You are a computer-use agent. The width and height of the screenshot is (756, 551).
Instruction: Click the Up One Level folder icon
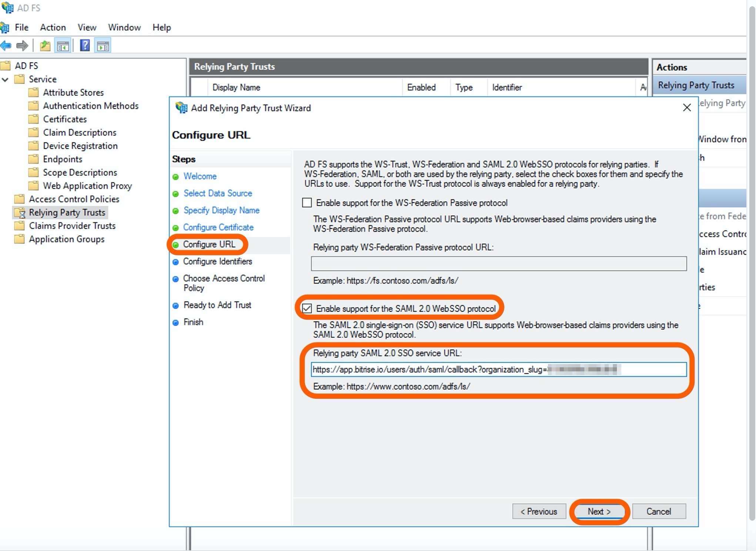(x=45, y=46)
